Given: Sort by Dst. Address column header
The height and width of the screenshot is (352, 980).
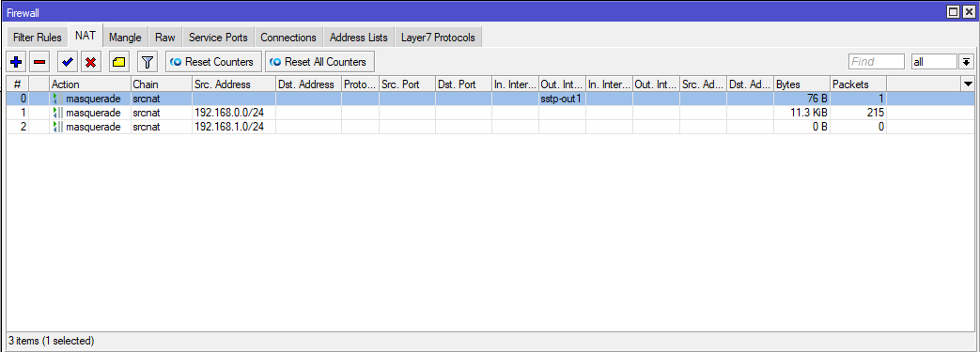Looking at the screenshot, I should (308, 84).
